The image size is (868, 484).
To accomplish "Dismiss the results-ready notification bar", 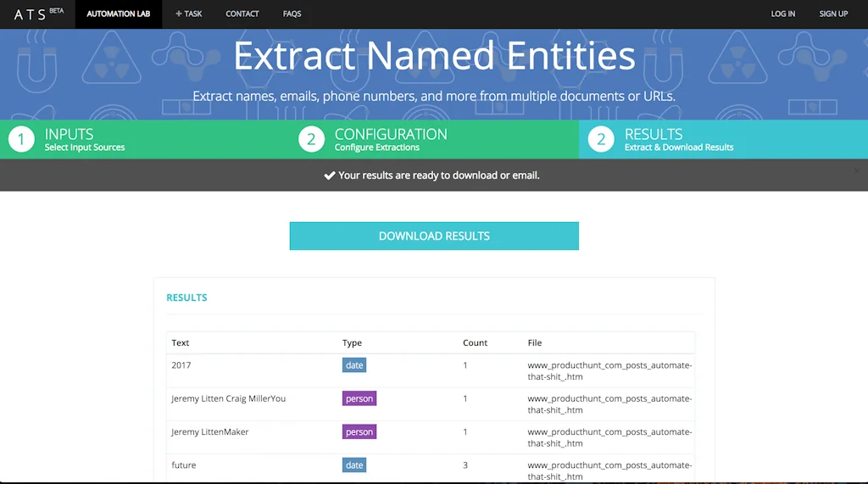I will tap(856, 170).
